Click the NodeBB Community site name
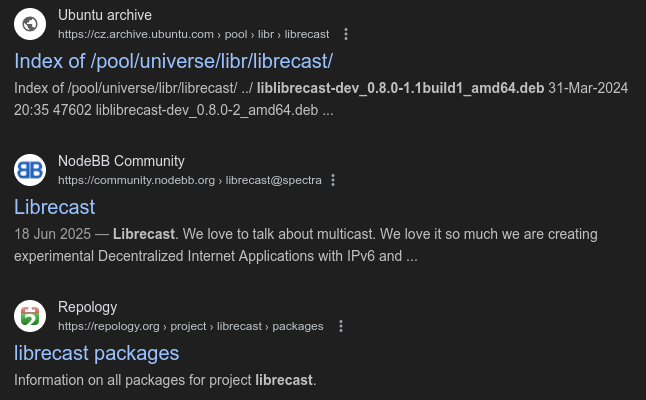 click(x=121, y=161)
